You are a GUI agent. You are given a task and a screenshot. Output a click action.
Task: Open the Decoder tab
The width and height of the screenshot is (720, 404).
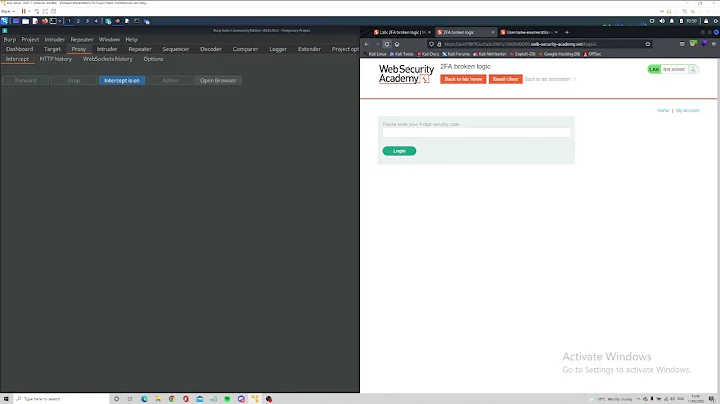pos(211,49)
